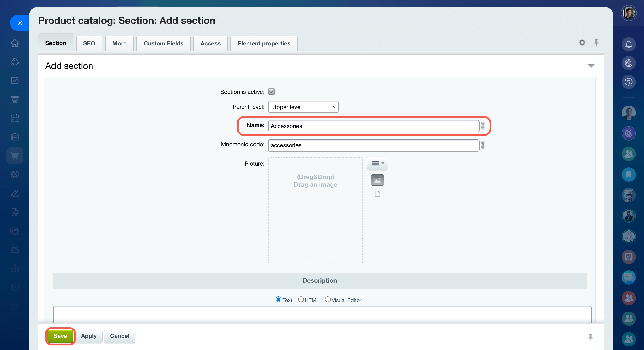Click the Cancel button
This screenshot has height=350, width=644.
click(119, 336)
